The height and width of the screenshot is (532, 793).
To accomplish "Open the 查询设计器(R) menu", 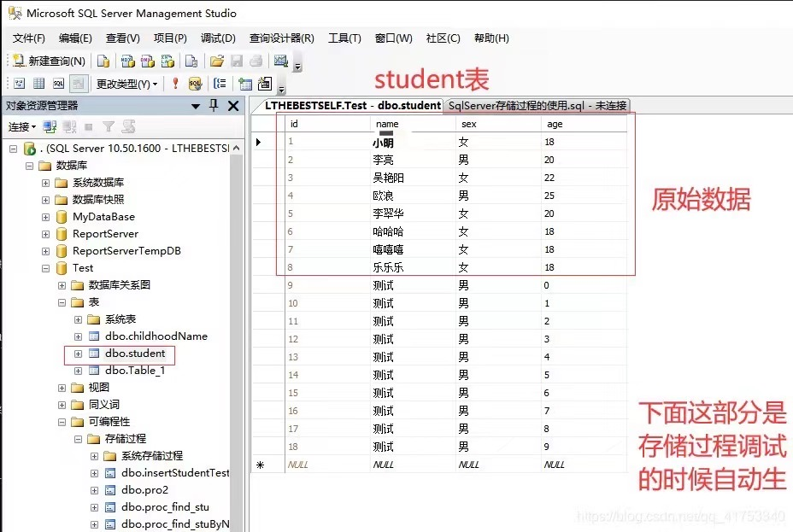I will 282,38.
